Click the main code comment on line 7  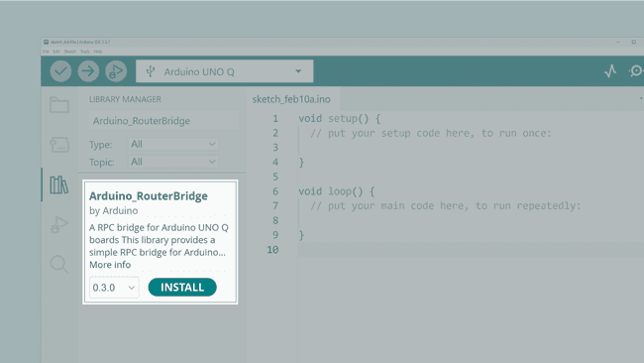[446, 205]
